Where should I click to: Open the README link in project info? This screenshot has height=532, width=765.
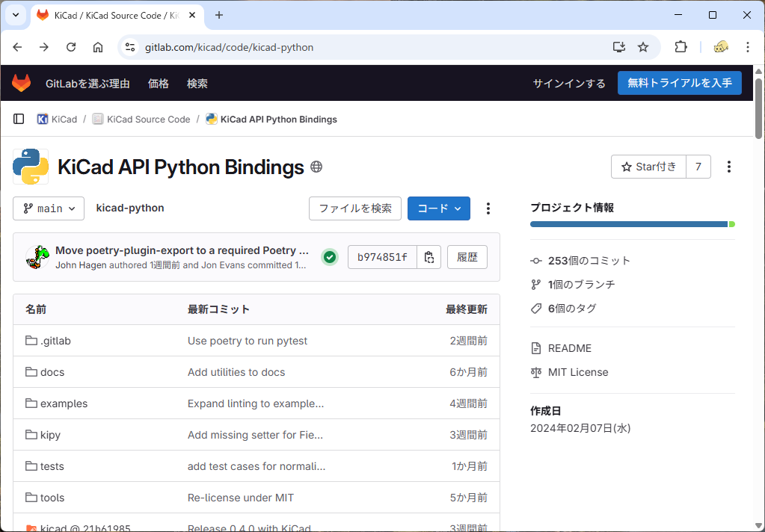click(x=570, y=348)
